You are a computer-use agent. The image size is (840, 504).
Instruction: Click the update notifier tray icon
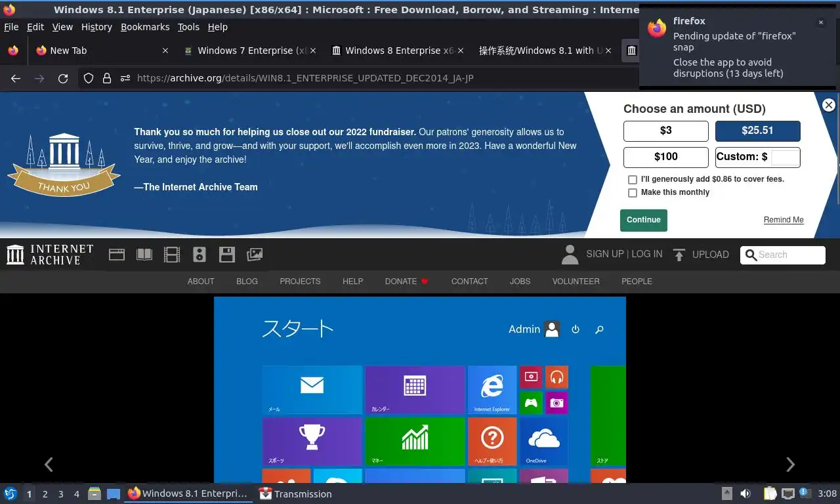[804, 492]
